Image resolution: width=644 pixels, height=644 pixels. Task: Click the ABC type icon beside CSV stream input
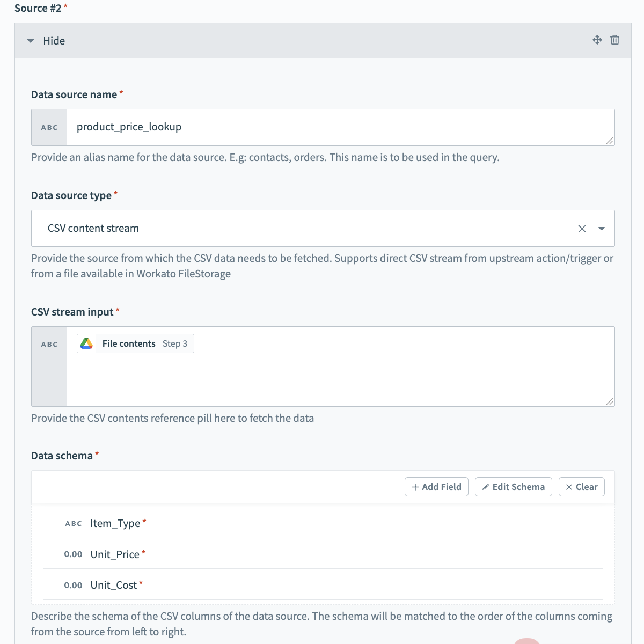(49, 345)
